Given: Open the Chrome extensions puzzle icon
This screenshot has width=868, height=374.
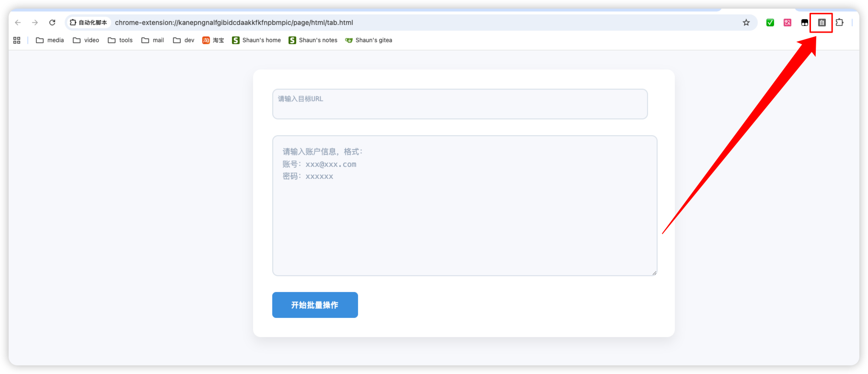Looking at the screenshot, I should coord(839,23).
